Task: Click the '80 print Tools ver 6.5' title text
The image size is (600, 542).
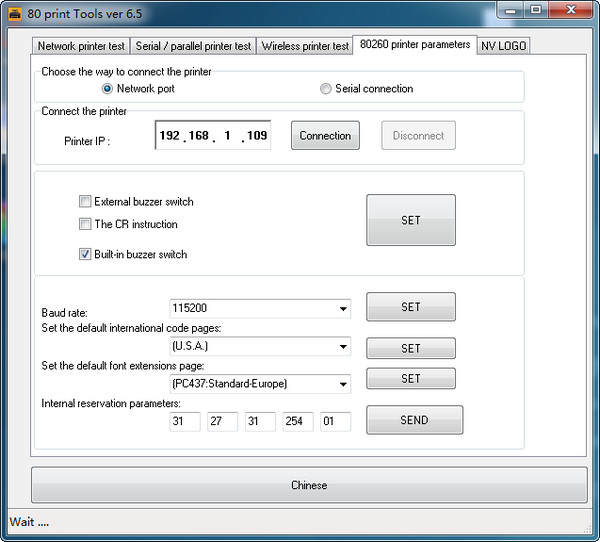Action: 85,14
